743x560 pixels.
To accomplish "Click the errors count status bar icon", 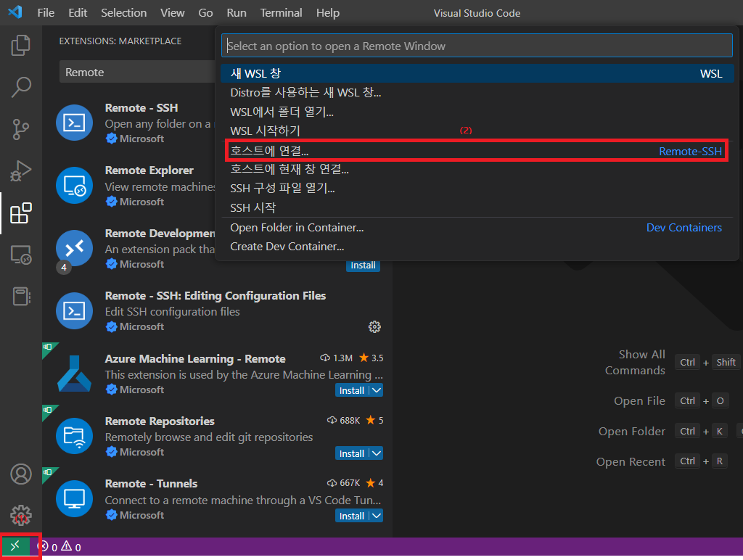I will click(47, 547).
